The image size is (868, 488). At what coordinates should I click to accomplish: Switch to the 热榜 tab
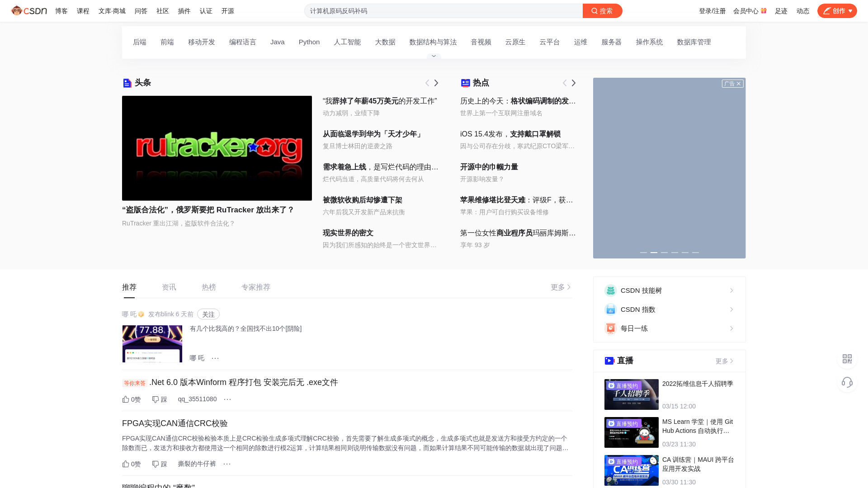pos(209,287)
